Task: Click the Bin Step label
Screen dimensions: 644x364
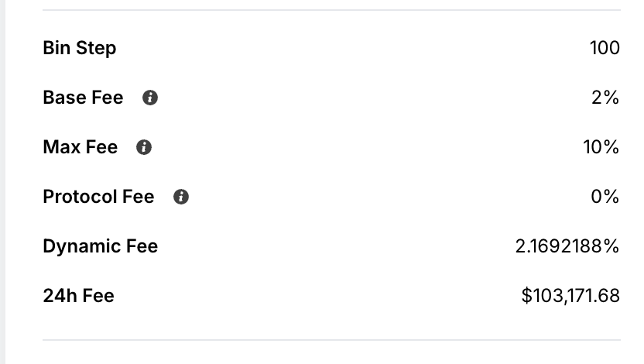Action: click(80, 48)
